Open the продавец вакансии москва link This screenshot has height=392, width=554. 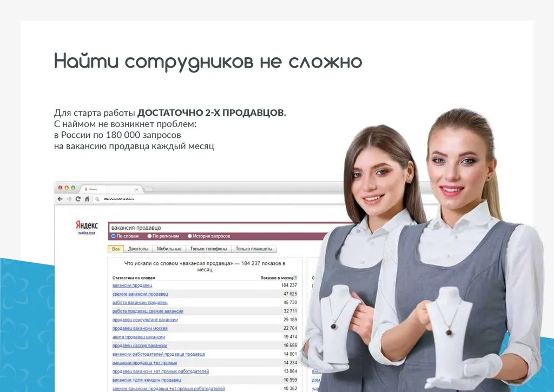point(140,328)
